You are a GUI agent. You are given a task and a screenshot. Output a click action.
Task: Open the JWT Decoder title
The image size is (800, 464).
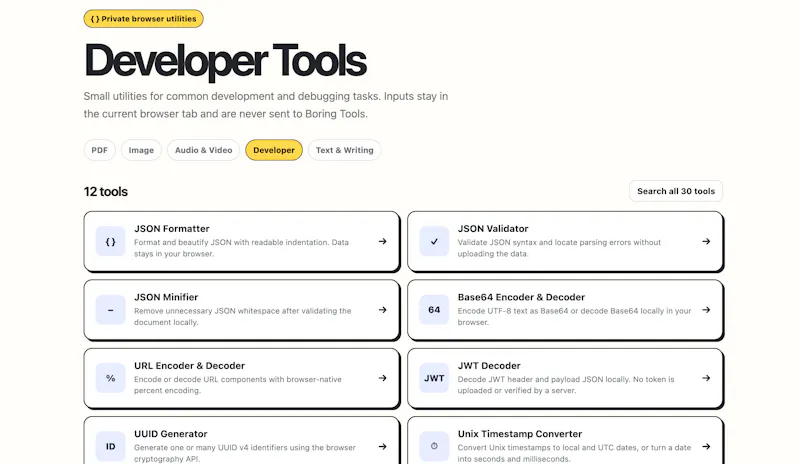tap(489, 365)
